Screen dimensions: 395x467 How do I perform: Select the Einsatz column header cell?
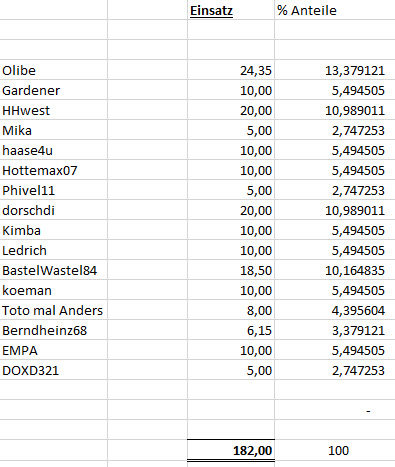coord(231,10)
